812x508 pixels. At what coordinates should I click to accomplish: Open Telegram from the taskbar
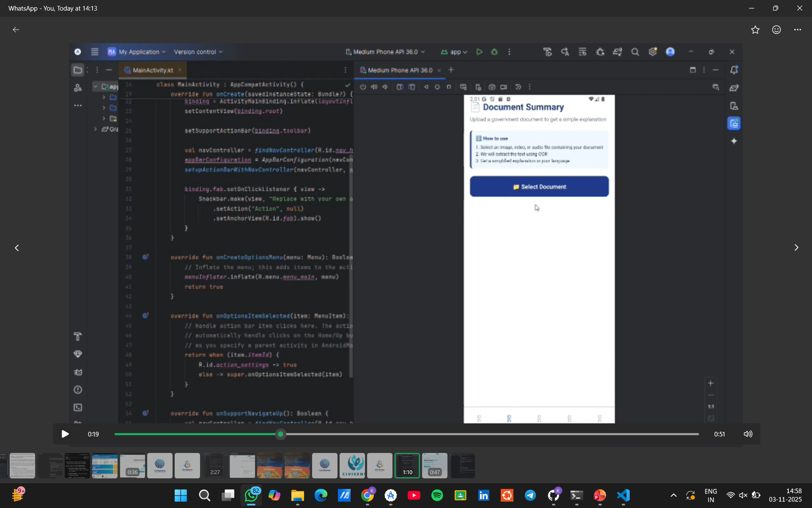[530, 495]
